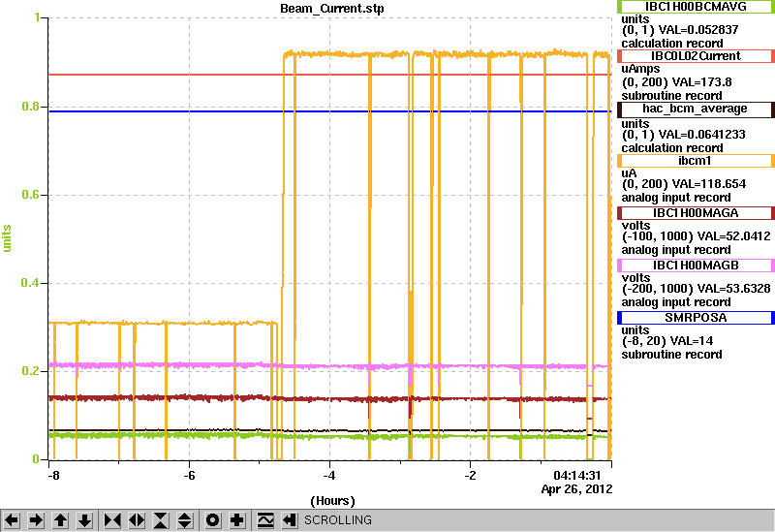Click the circle icon in the toolbar

pos(213,520)
